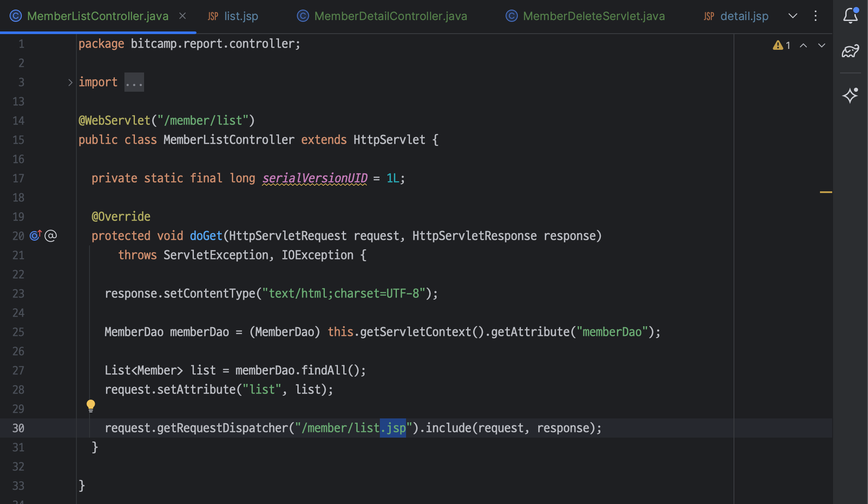Show hidden tabs dropdown chevron

pos(793,16)
